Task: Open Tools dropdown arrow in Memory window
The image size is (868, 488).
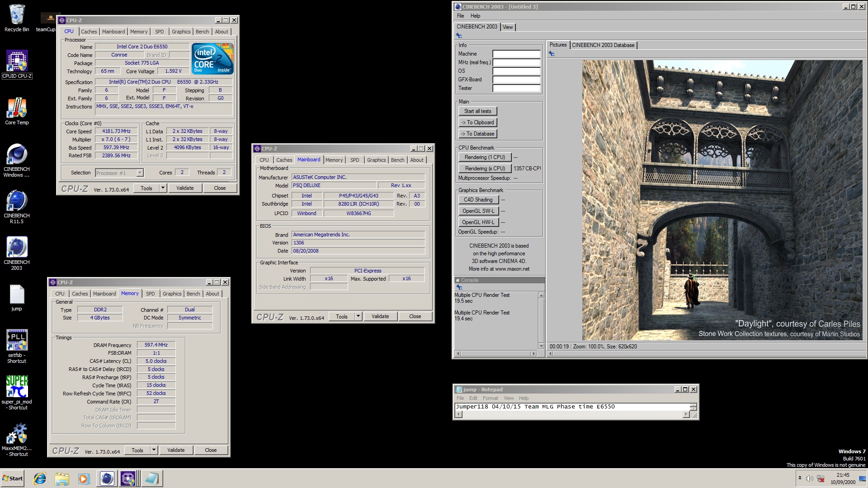Action: (x=154, y=450)
